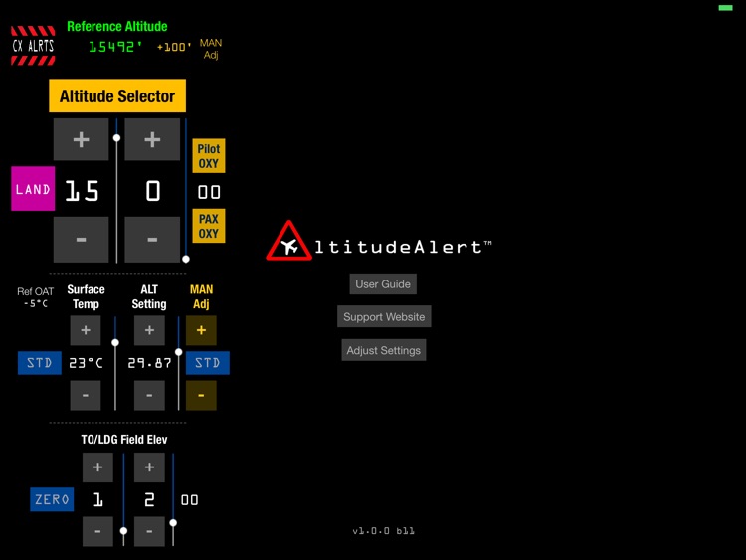
Task: Decrease Surface Temp with minus button
Action: coord(86,395)
